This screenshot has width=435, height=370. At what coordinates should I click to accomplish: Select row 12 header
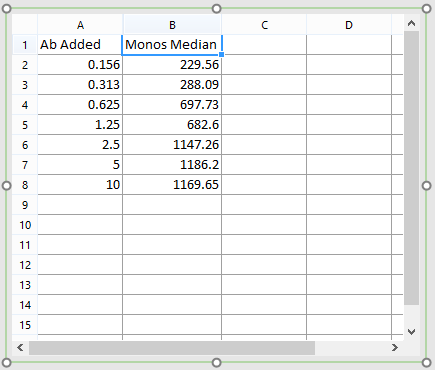(25, 265)
